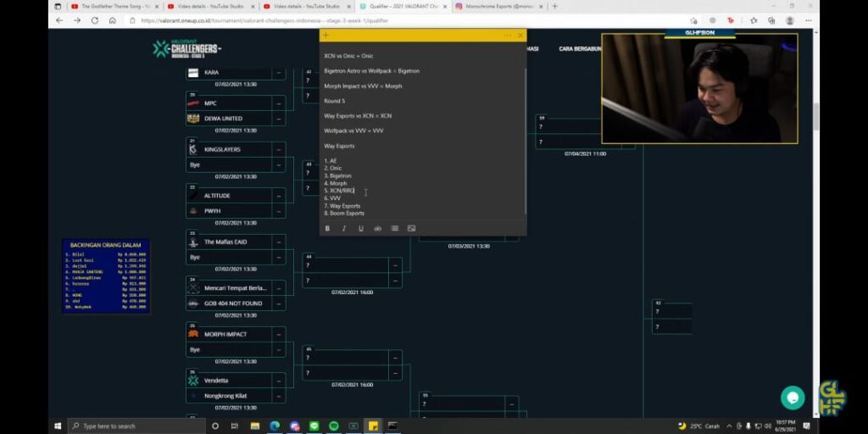Open the Collections icon in Edge toolbar
Screen dimensions: 868x434
click(x=771, y=20)
